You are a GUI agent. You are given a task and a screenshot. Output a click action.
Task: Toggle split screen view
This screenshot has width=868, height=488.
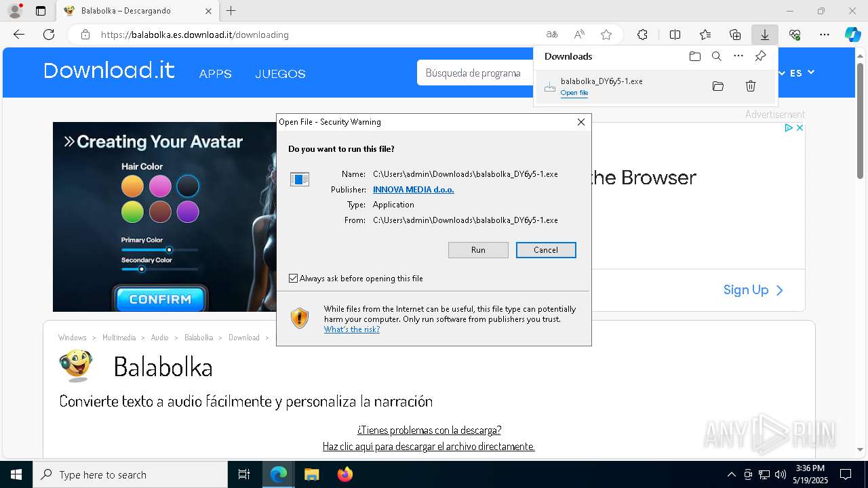[x=675, y=35]
